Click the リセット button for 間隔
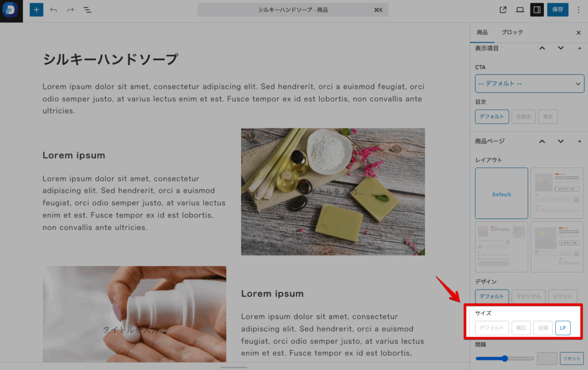This screenshot has height=370, width=588. [x=572, y=359]
